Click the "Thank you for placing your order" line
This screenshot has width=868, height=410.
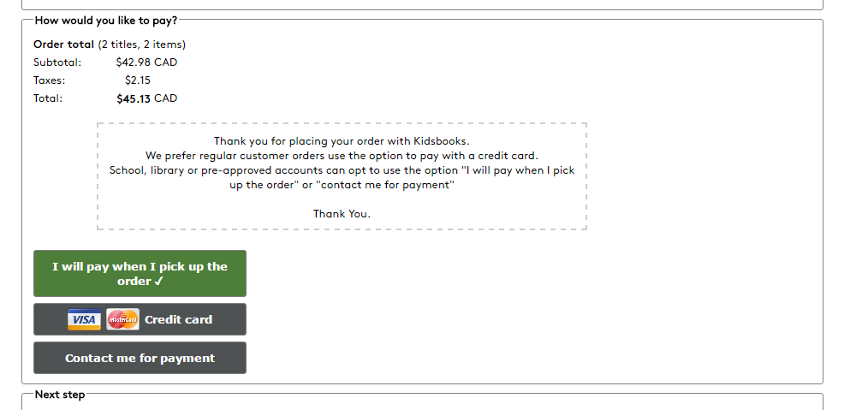pos(342,141)
